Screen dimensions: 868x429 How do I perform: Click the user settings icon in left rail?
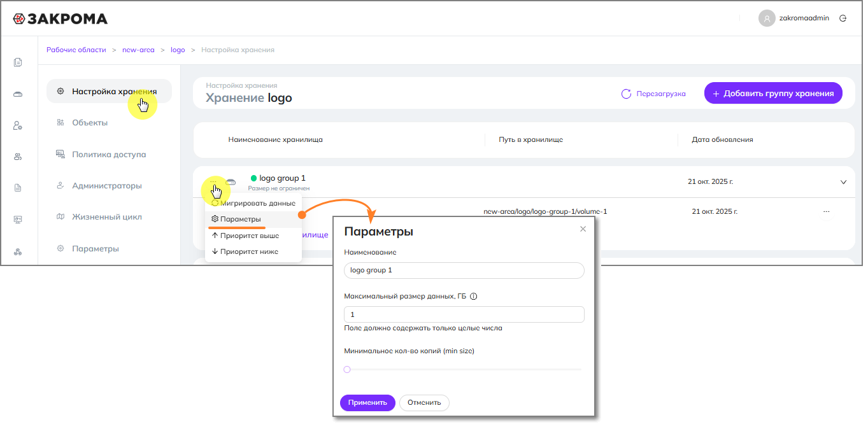pyautogui.click(x=18, y=125)
